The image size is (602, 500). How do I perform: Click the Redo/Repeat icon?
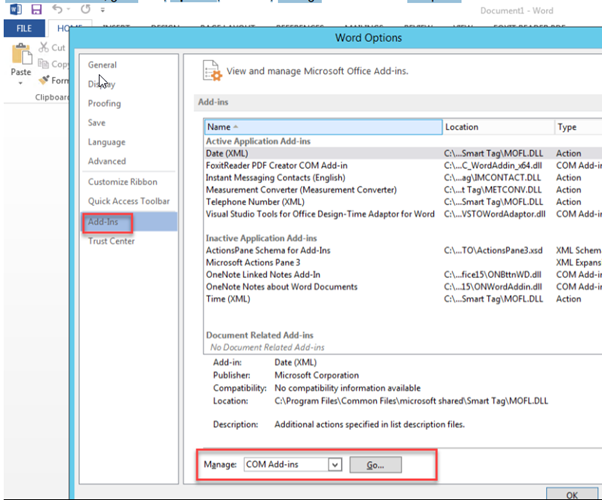point(85,9)
